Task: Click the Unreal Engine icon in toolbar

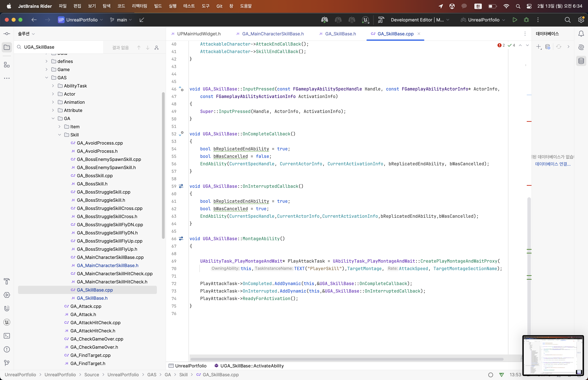Action: point(365,20)
